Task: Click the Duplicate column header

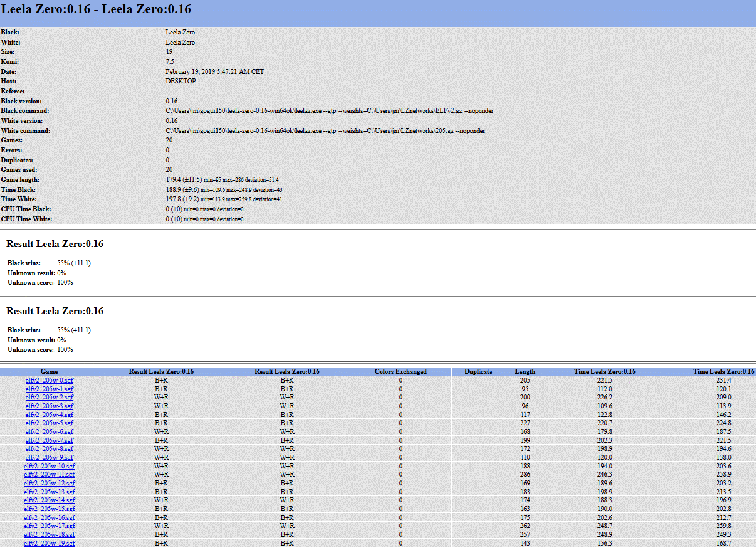Action: [478, 371]
